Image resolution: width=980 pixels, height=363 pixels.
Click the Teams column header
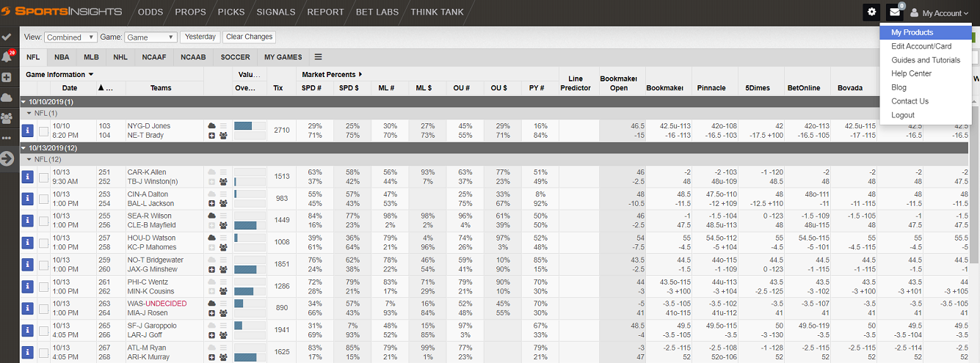click(x=161, y=88)
